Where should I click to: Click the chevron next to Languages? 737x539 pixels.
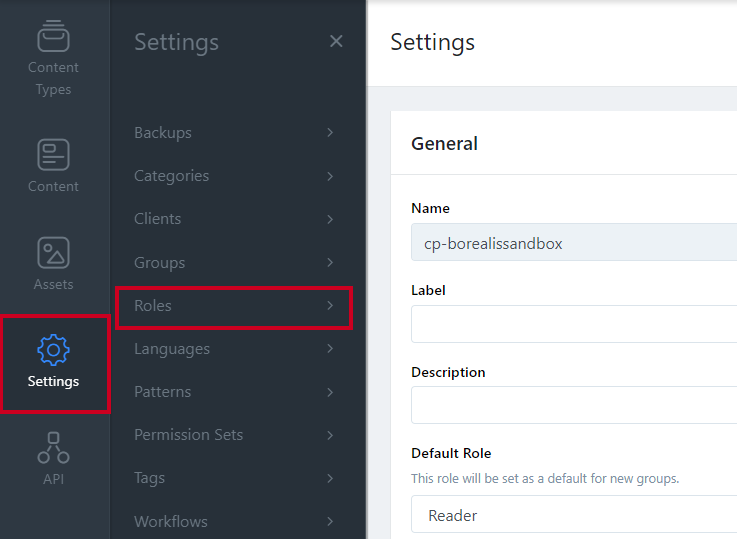click(x=330, y=349)
